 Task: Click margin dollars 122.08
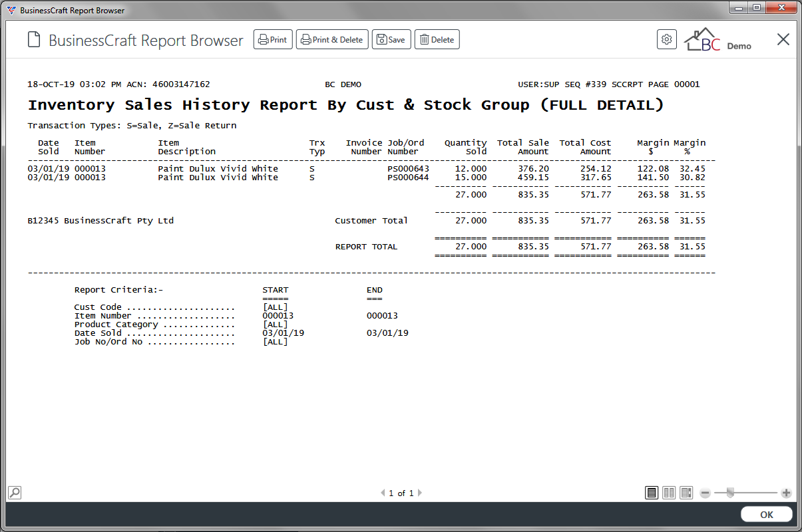coord(653,169)
